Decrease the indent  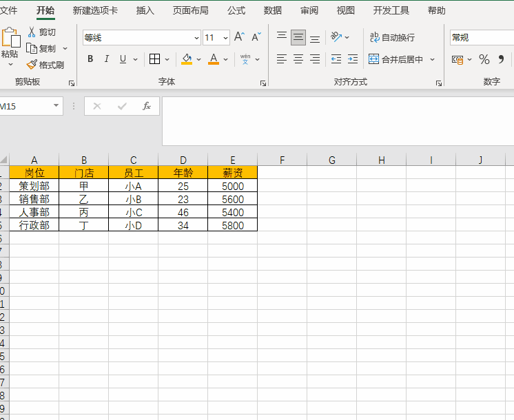point(336,59)
